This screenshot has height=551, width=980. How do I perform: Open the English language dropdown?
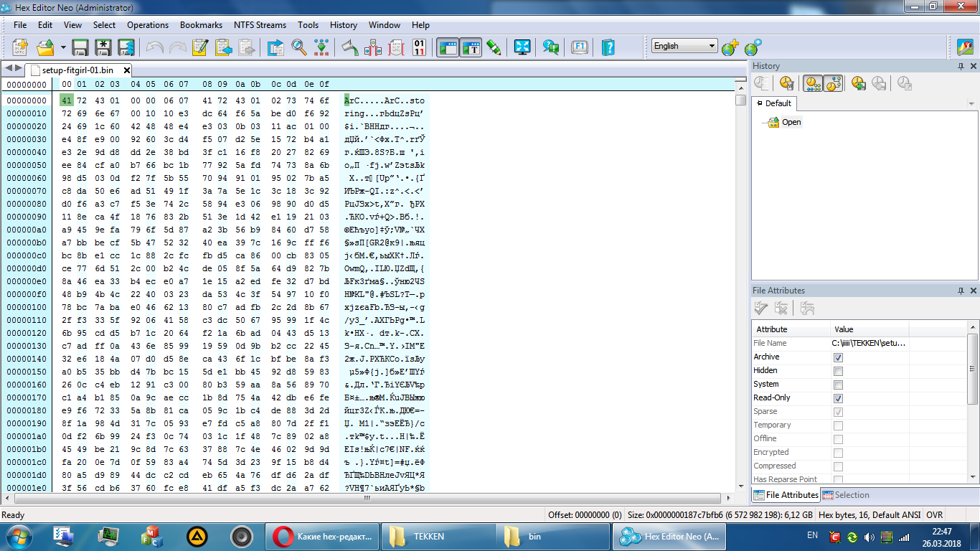[x=684, y=46]
